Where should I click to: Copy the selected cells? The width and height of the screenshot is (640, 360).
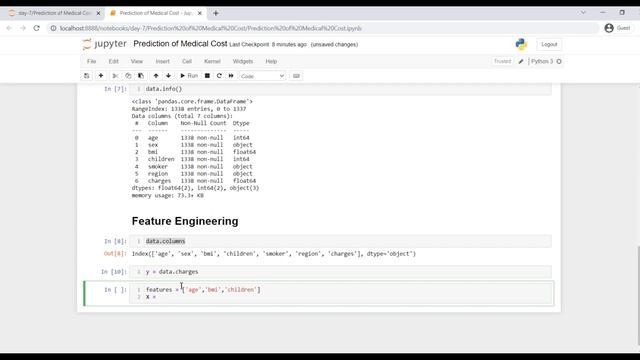point(128,76)
